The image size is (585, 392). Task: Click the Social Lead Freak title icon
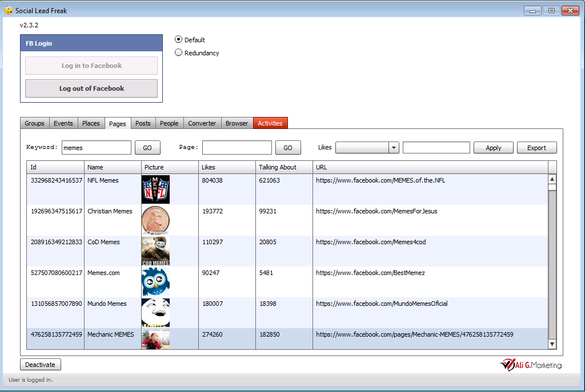pos(8,10)
